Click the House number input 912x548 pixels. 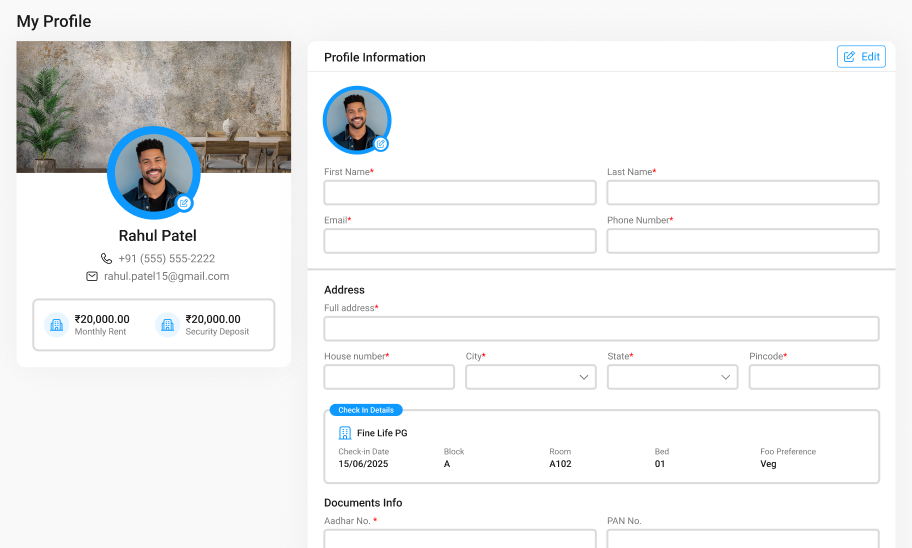pos(389,377)
